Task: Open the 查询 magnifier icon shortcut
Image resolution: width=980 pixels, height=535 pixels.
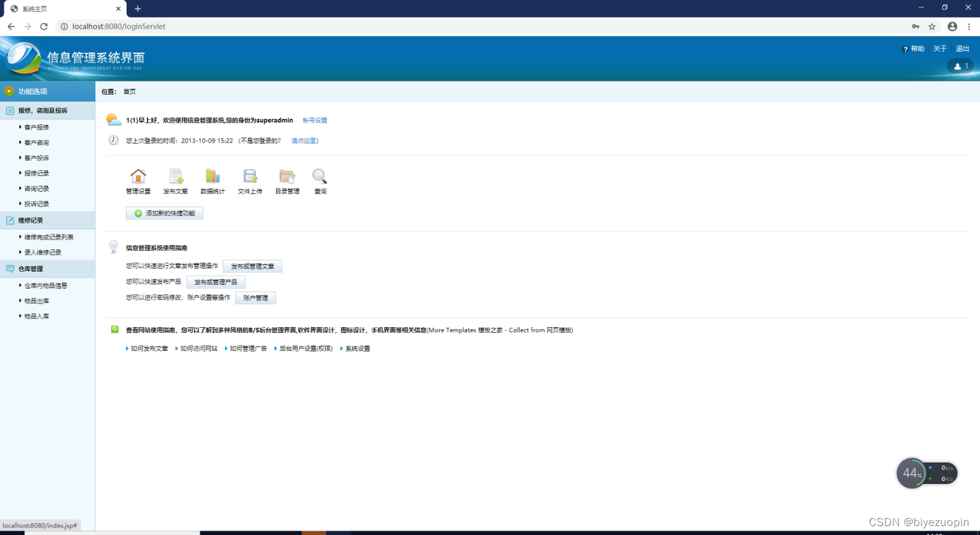Action: 320,176
